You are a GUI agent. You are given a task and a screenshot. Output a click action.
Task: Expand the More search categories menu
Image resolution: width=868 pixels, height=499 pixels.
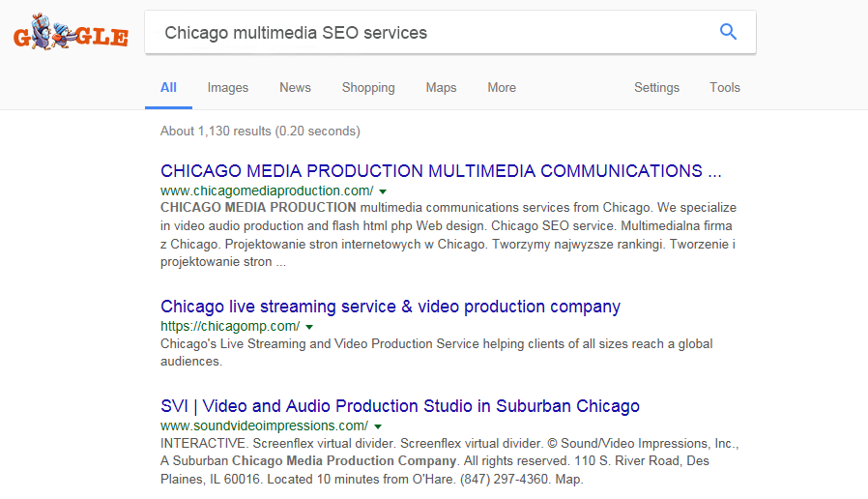[502, 88]
